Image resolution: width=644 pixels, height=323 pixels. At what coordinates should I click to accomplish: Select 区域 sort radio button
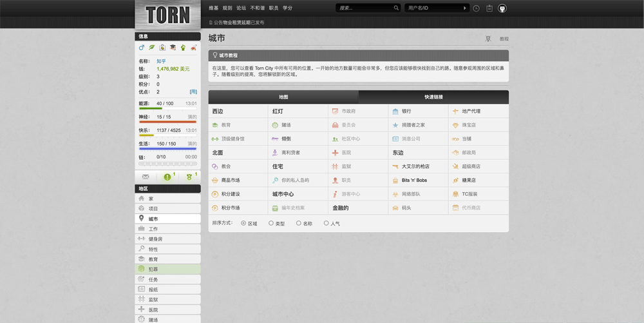243,223
